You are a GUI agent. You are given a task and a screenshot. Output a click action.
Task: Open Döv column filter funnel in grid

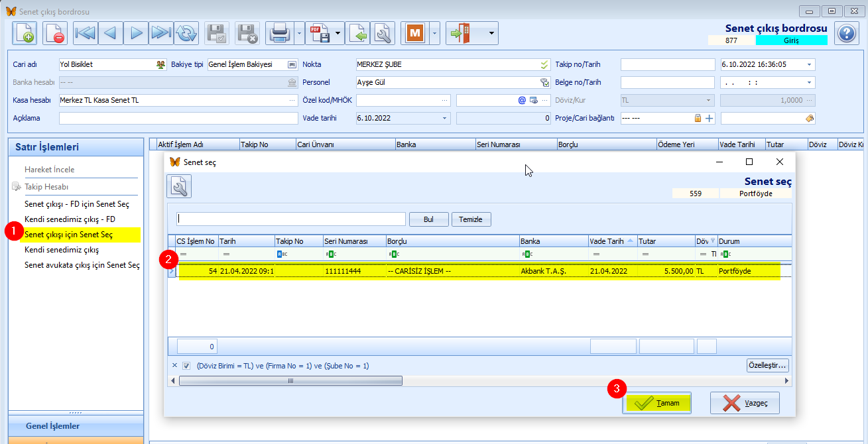[x=713, y=241]
